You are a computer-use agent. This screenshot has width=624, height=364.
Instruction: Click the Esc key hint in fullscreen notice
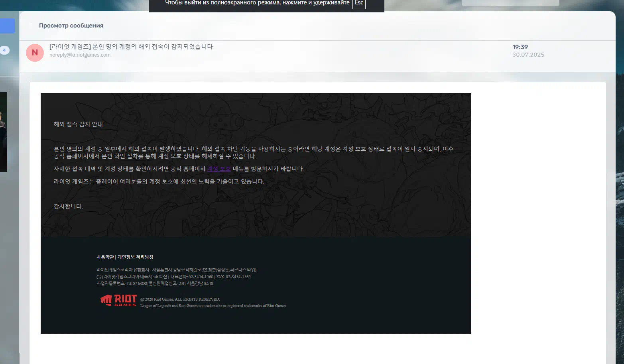(359, 3)
